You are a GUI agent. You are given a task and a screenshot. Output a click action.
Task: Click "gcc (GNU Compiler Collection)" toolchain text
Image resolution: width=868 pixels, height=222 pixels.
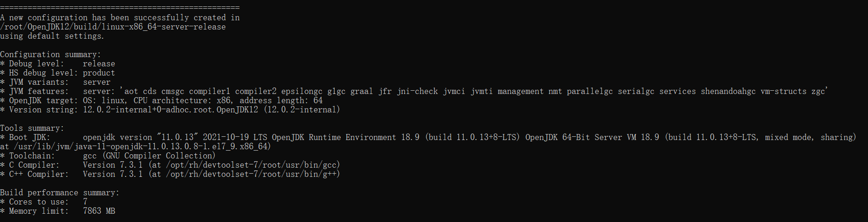149,156
